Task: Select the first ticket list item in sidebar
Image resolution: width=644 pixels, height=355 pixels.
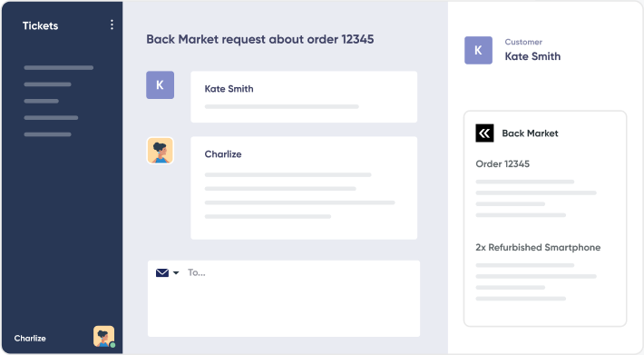Action: point(59,68)
